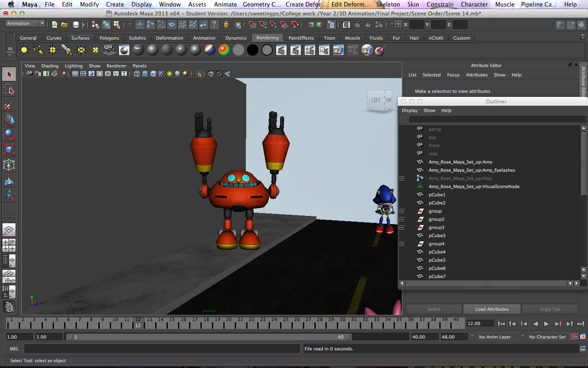Image resolution: width=588 pixels, height=368 pixels.
Task: Expand the group3 node in Outliner
Action: [402, 227]
